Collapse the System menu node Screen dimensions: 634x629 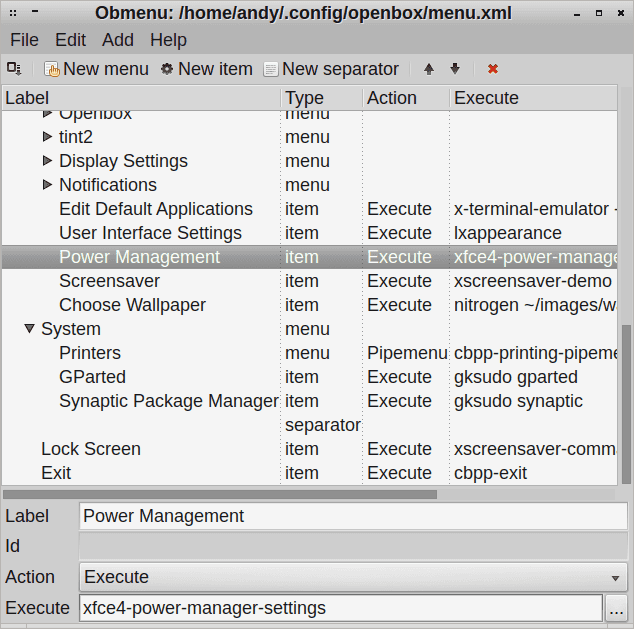(29, 329)
